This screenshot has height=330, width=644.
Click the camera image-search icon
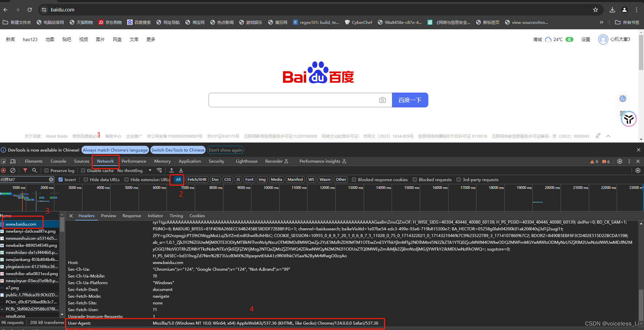coord(383,100)
